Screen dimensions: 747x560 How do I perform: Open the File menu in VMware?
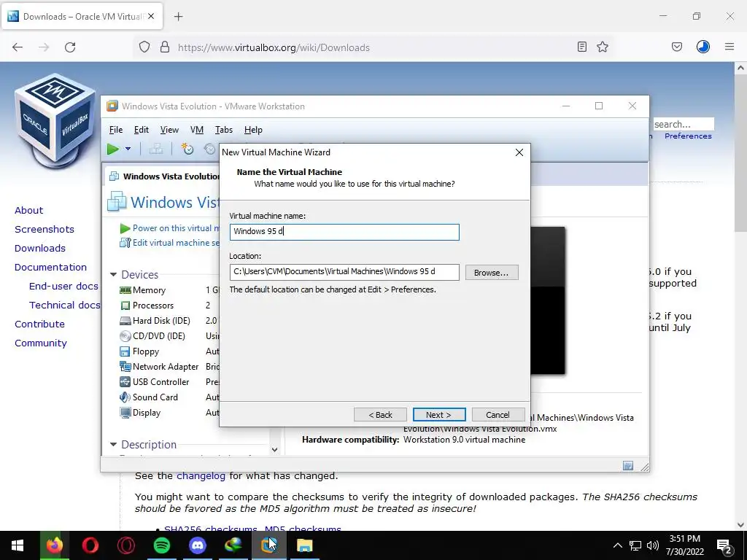coord(116,130)
